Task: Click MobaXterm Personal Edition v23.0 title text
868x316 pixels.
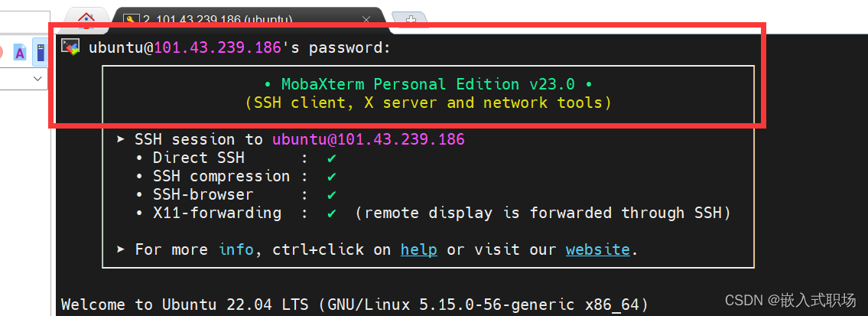Action: point(428,85)
